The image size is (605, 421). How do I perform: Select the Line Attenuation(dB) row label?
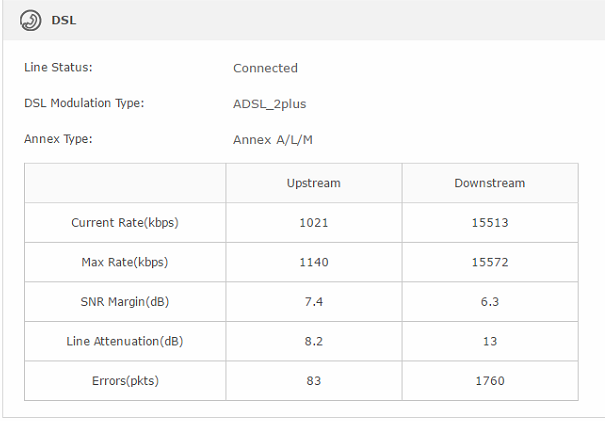[x=125, y=342]
